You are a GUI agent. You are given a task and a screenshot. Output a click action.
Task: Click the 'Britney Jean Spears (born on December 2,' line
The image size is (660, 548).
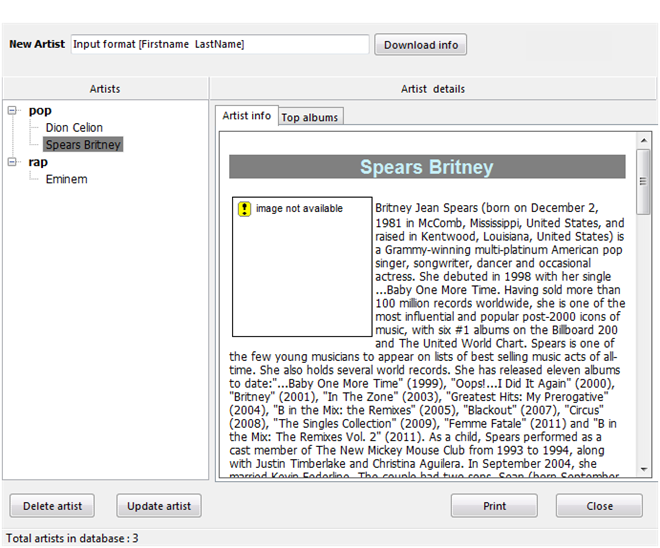pyautogui.click(x=487, y=208)
